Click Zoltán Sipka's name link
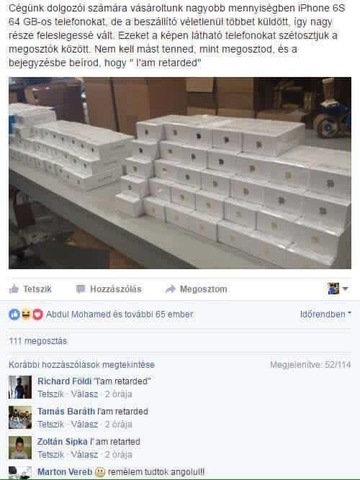Viewport: 360px width, 480px height. (x=62, y=442)
